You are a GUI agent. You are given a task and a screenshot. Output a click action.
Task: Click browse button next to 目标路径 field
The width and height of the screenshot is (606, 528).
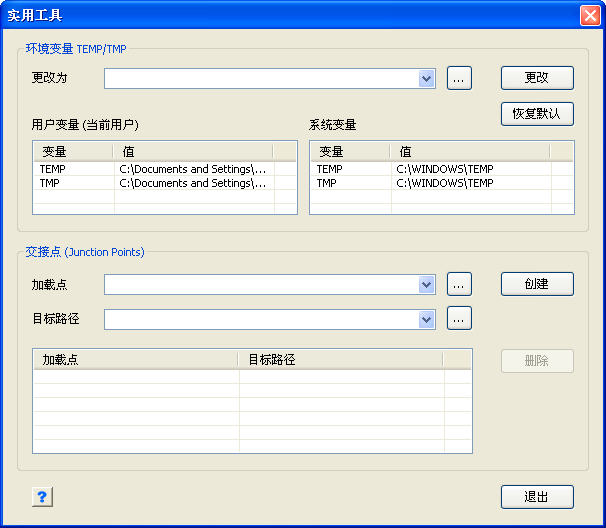coord(459,319)
